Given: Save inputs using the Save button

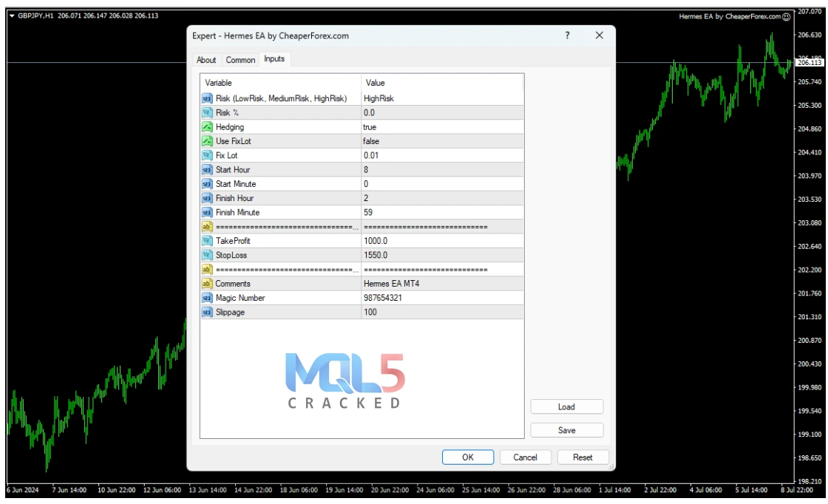Looking at the screenshot, I should (x=566, y=431).
